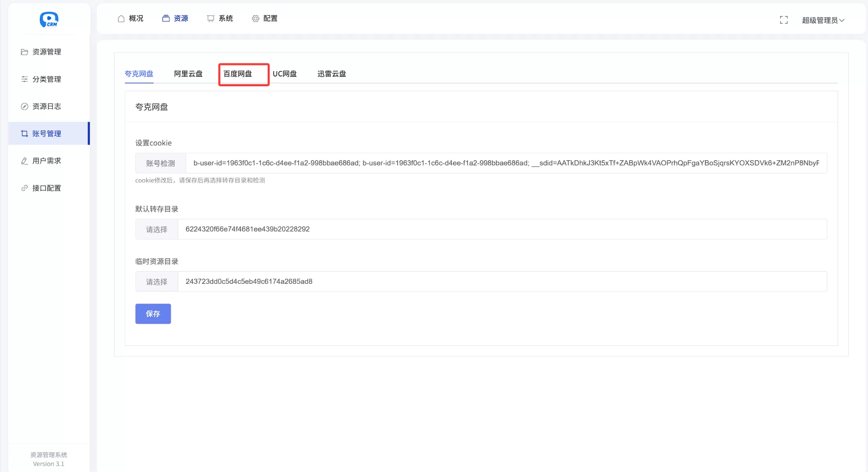This screenshot has height=472, width=868.
Task: Click the CRM logo at top left
Action: pos(49,19)
